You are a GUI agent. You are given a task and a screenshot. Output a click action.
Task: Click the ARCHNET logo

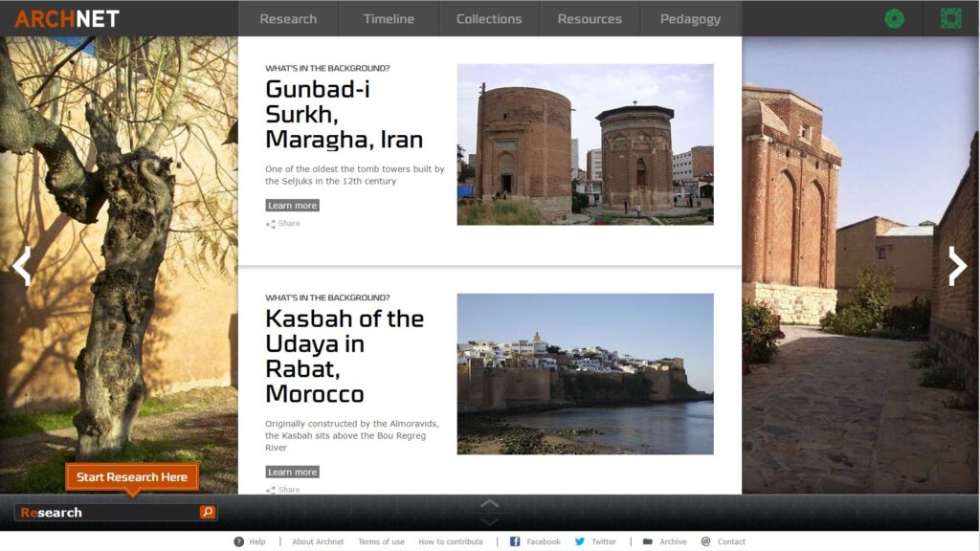(67, 18)
